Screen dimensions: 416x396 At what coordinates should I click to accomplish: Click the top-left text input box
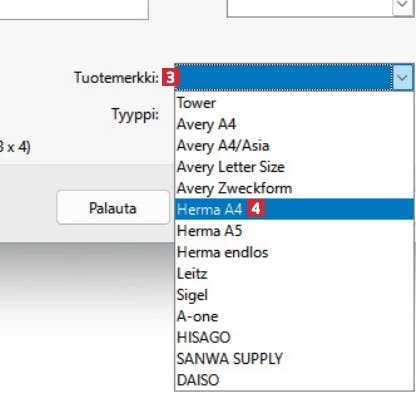coord(74,9)
